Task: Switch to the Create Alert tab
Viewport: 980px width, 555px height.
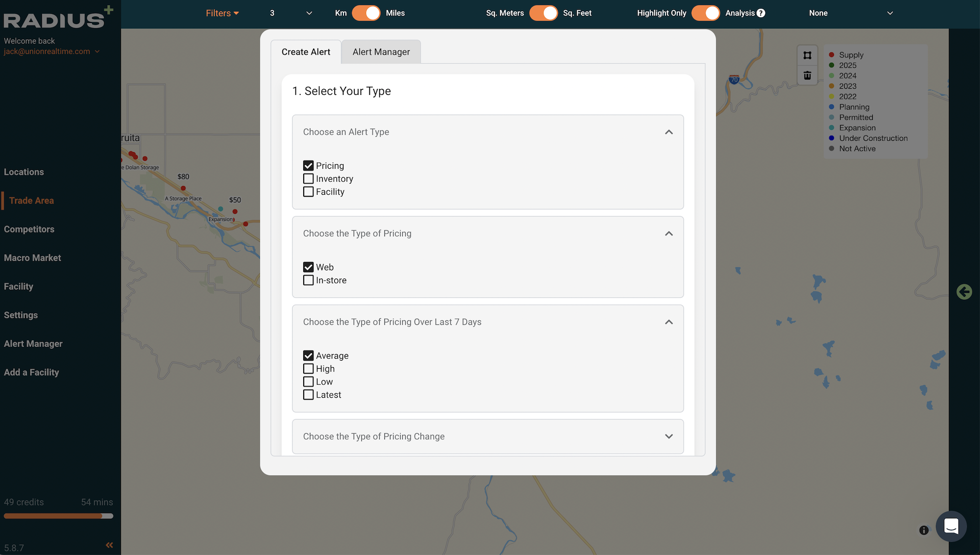Action: click(x=306, y=52)
